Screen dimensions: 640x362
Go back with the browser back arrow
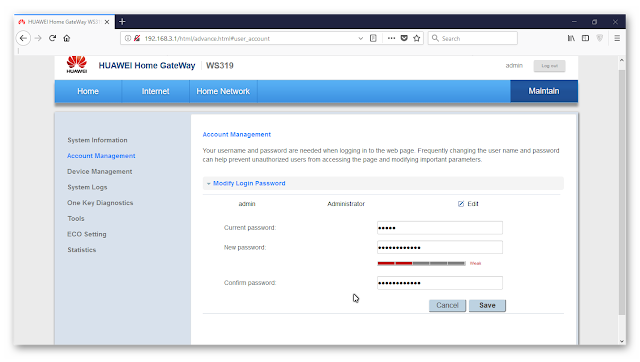pyautogui.click(x=23, y=38)
